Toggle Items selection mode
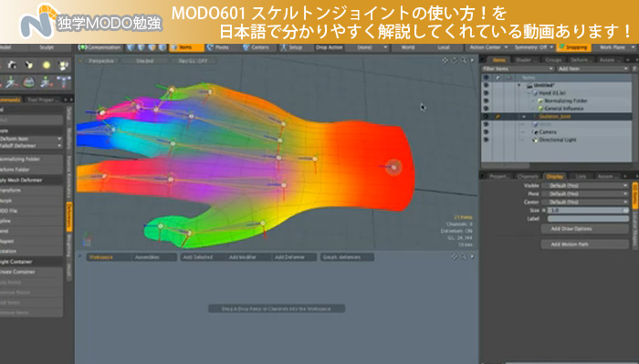Screen dimensions: 639x364 pos(186,47)
